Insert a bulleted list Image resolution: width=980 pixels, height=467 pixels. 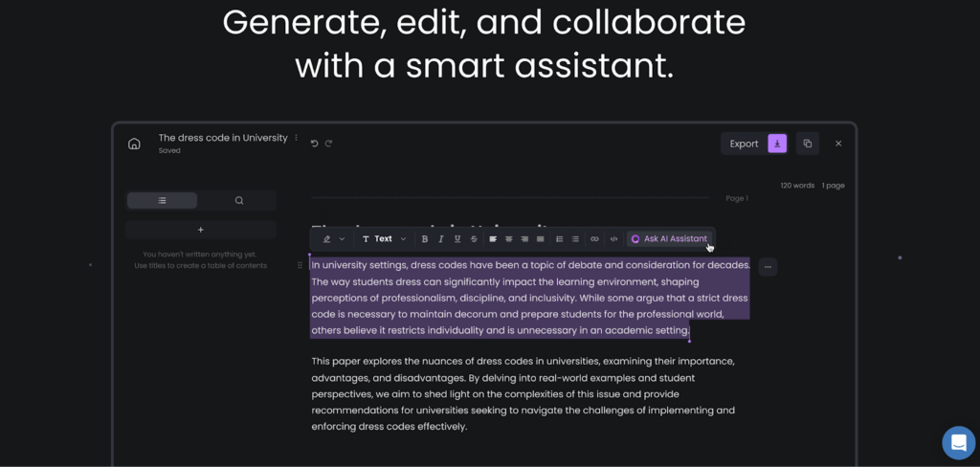coord(575,239)
